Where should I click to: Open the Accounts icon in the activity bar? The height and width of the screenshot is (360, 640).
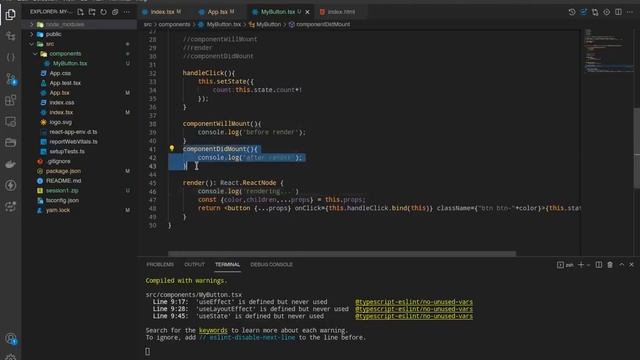click(11, 339)
